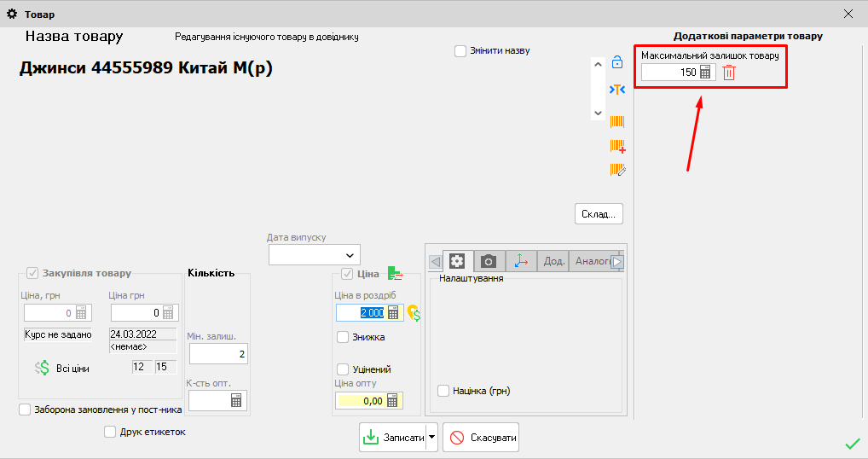Click the barcode icon with red plus
The height and width of the screenshot is (459, 868).
tap(617, 146)
